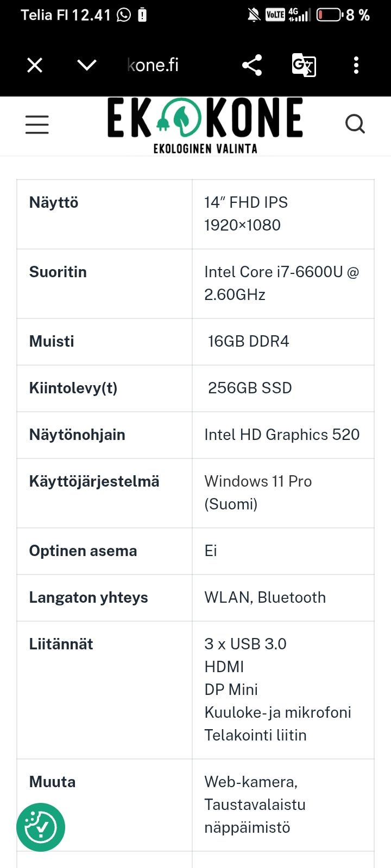Tap the Google Translate icon
Viewport: 391px width, 868px height.
click(x=304, y=66)
